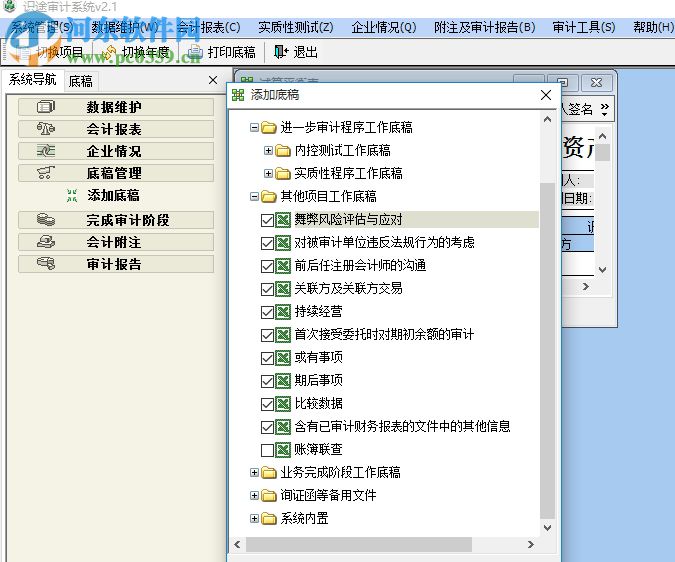
Task: Close the 系统导航 side panel
Action: click(x=213, y=80)
